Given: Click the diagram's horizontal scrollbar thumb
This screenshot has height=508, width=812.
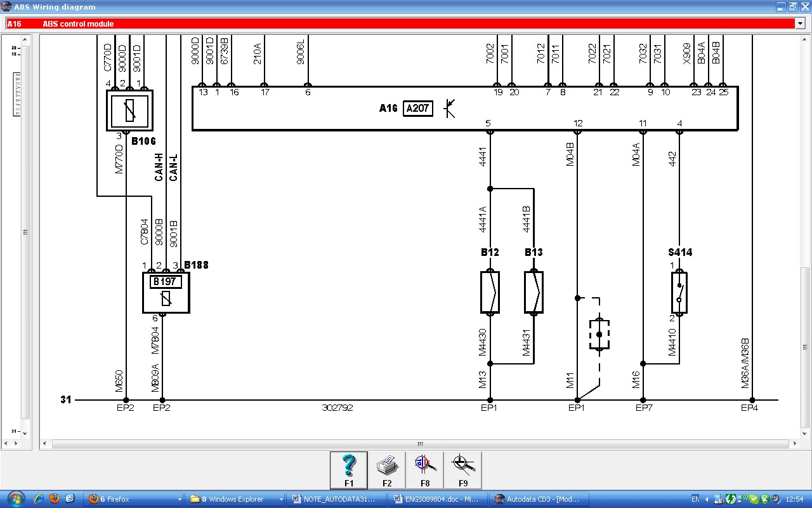Looking at the screenshot, I should 419,444.
